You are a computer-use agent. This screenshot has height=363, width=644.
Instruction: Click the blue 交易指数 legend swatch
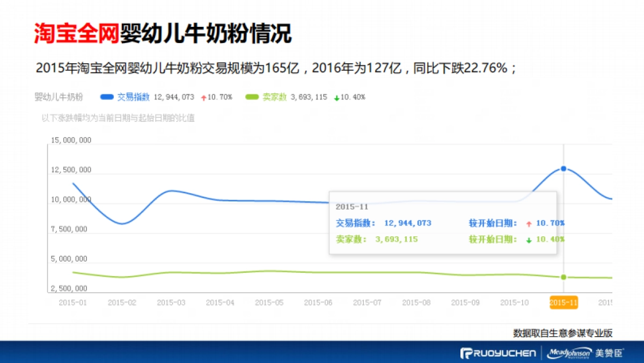107,97
